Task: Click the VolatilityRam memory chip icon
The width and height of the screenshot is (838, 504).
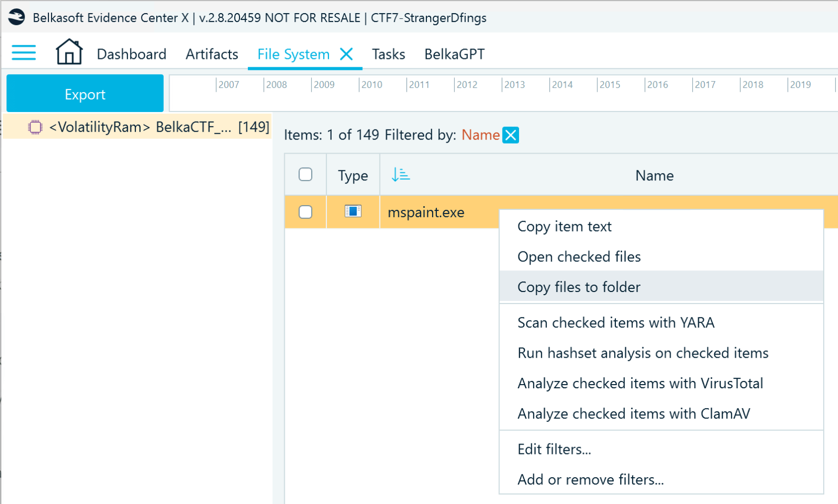Action: [x=35, y=127]
